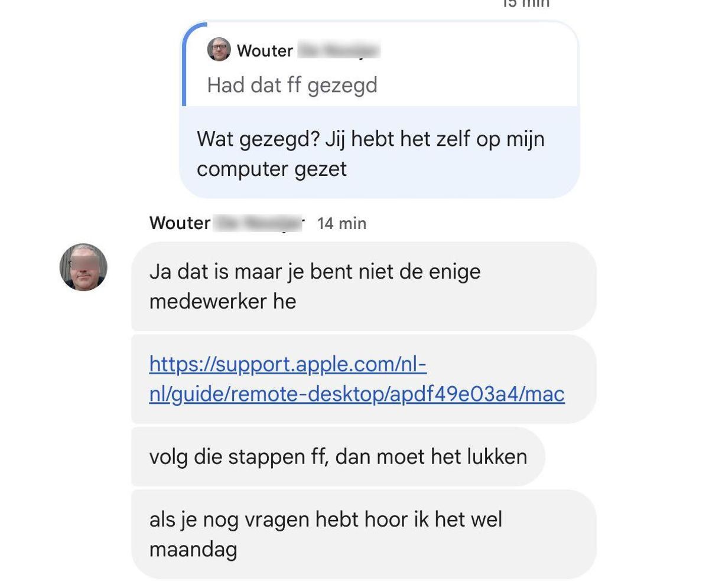
Task: Click the "14 min" timestamp
Action: tap(342, 223)
